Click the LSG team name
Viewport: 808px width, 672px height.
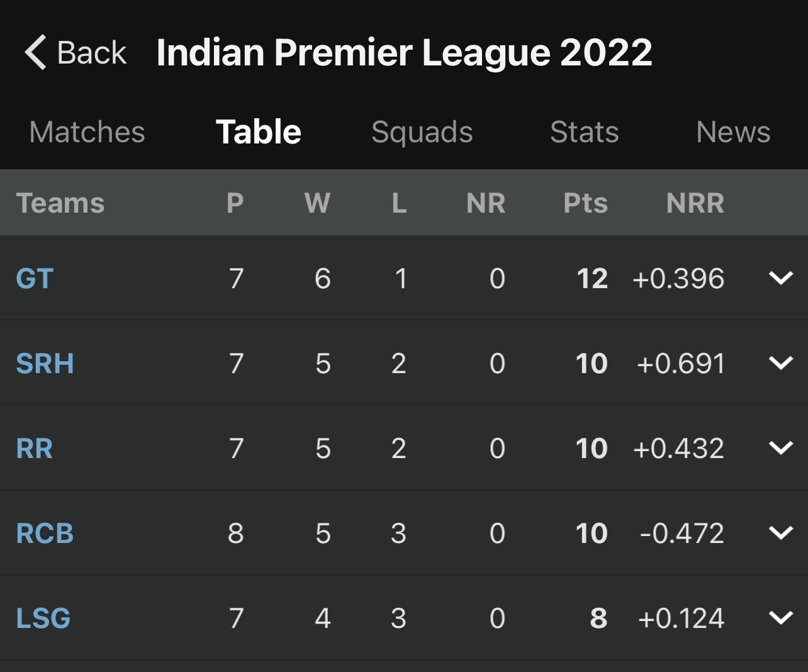click(x=43, y=619)
